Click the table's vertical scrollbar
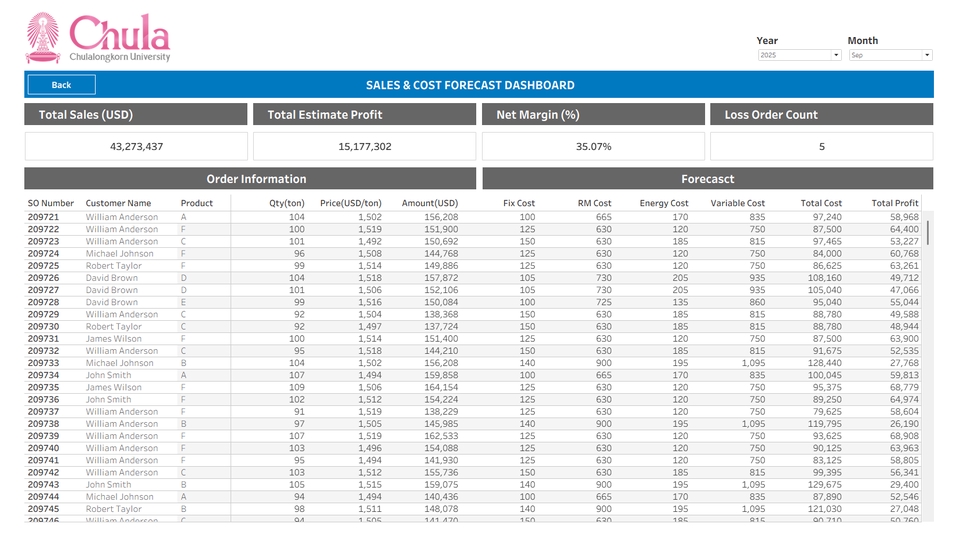960x542 pixels. (928, 232)
